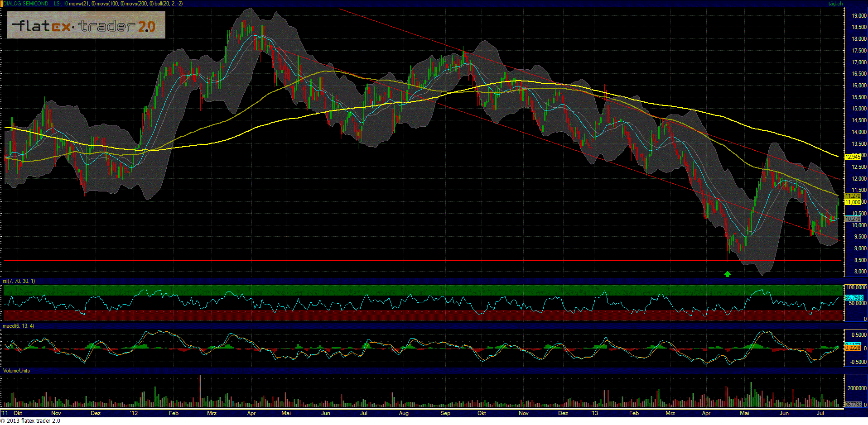868x425 pixels.
Task: Click the 8,000 price axis label
Action: tap(861, 272)
